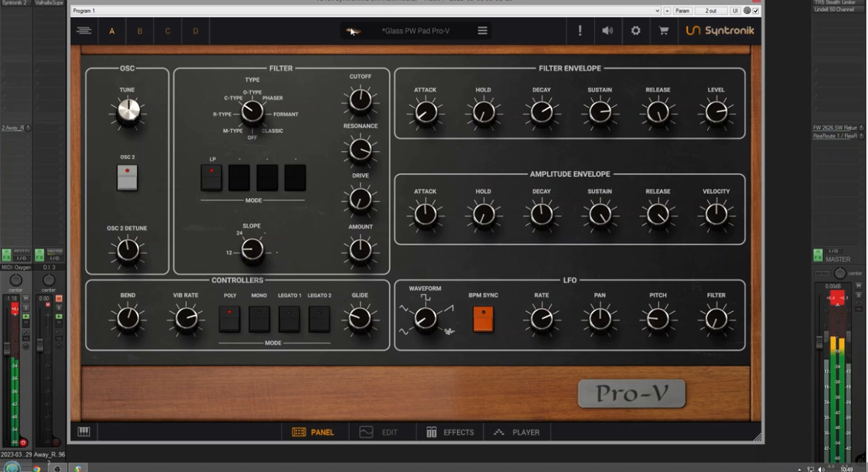Toggle the plugin bypass checkbox
This screenshot has width=868, height=472.
point(756,11)
